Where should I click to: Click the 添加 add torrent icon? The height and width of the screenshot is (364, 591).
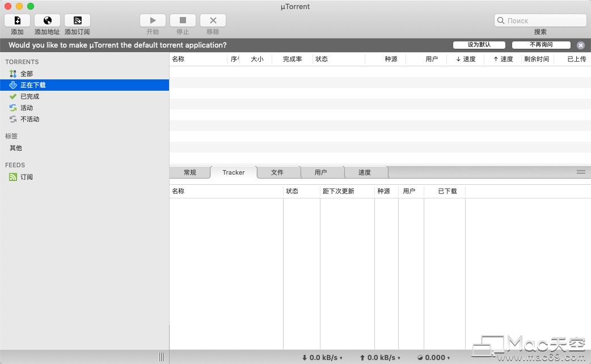(17, 20)
